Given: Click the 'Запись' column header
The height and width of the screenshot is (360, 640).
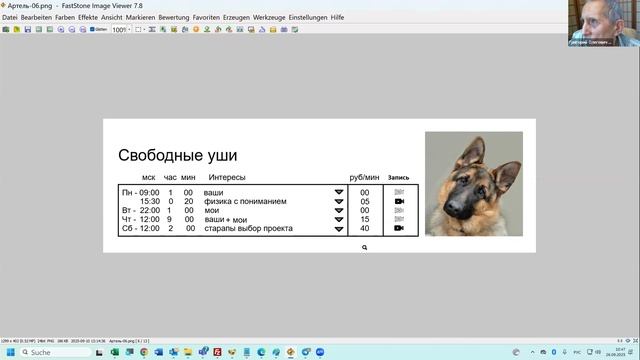Looking at the screenshot, I should [x=398, y=178].
